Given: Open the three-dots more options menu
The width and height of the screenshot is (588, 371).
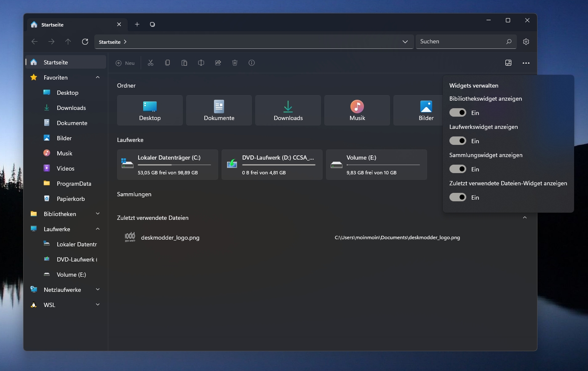Looking at the screenshot, I should tap(526, 63).
